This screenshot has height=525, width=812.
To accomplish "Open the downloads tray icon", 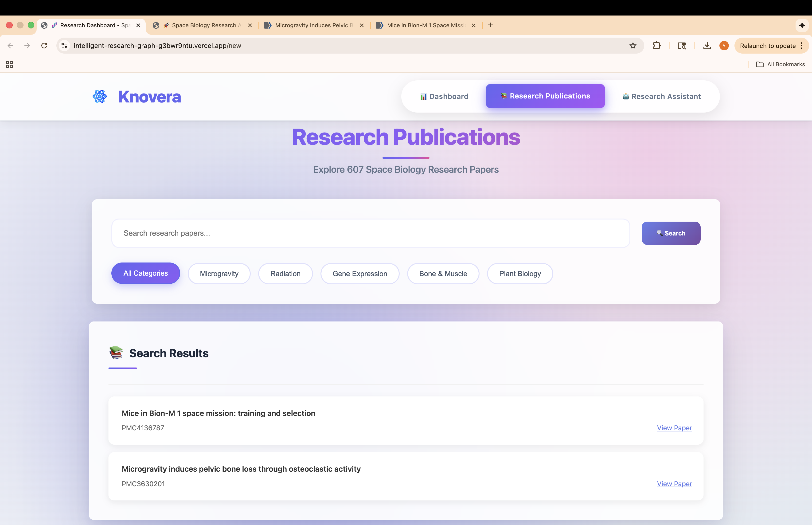I will click(707, 46).
